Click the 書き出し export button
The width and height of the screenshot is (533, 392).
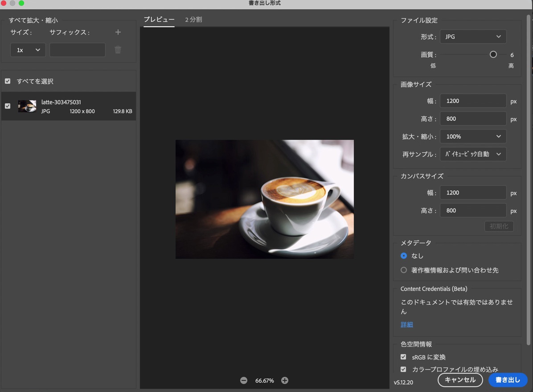pyautogui.click(x=508, y=380)
